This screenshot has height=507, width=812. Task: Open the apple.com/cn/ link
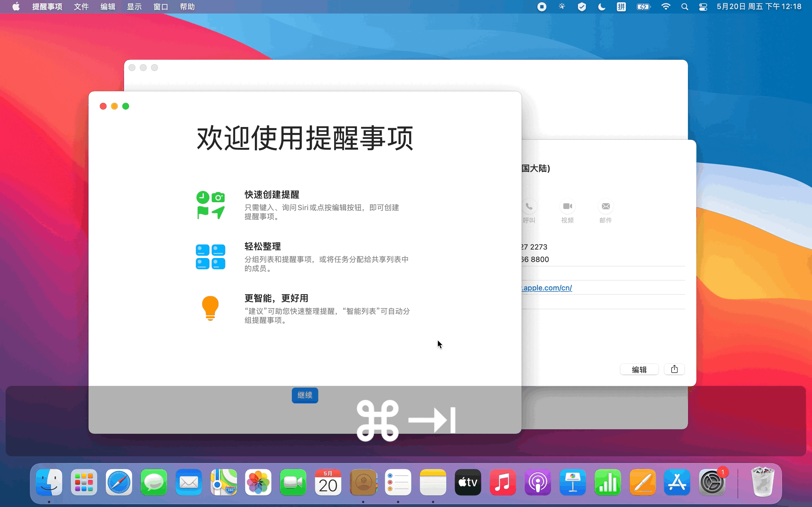pos(547,288)
